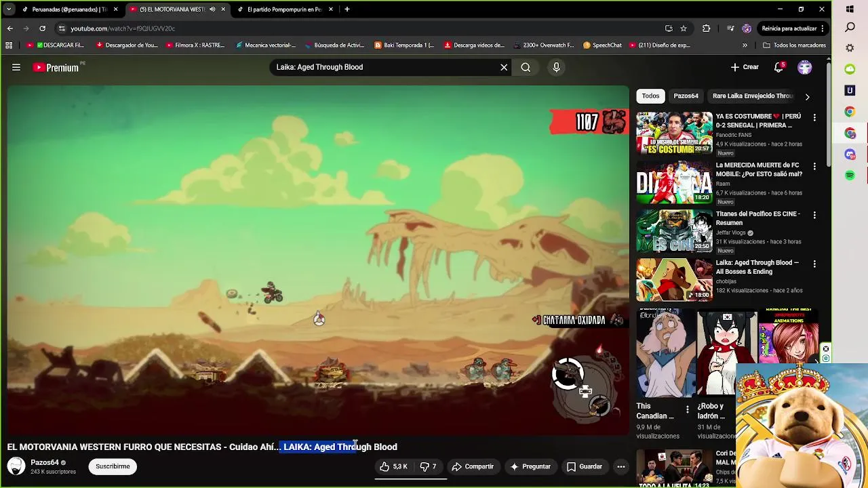The height and width of the screenshot is (488, 868).
Task: Select the Pazos64 filter chip
Action: click(x=686, y=96)
